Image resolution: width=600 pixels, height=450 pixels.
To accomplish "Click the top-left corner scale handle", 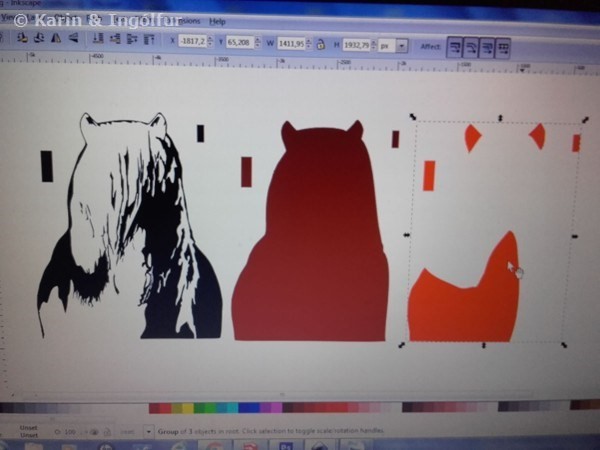I will coord(412,117).
